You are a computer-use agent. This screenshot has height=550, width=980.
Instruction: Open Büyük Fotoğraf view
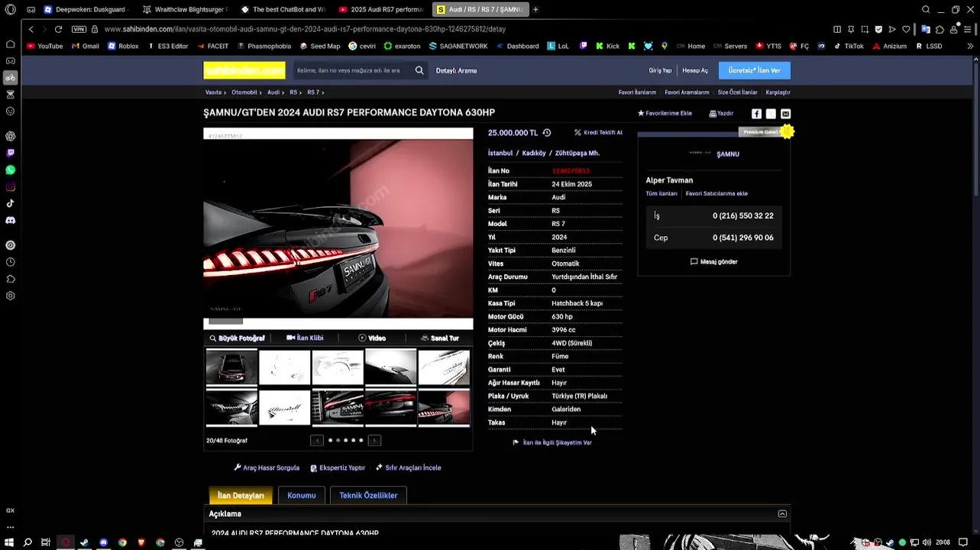click(237, 338)
